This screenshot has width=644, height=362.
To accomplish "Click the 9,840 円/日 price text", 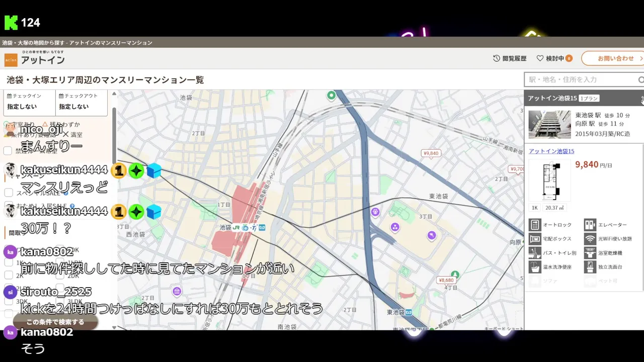I will 594,165.
